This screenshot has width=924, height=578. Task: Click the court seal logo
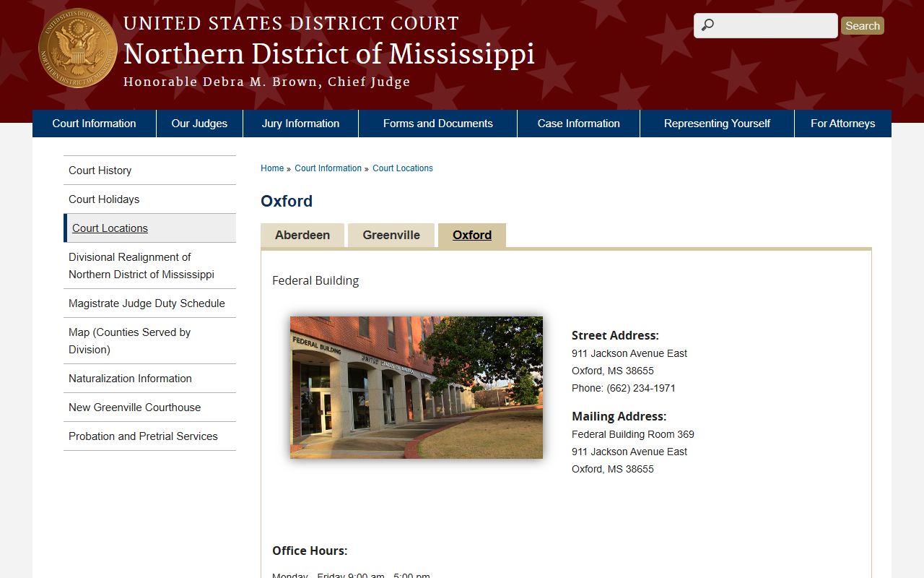[78, 48]
